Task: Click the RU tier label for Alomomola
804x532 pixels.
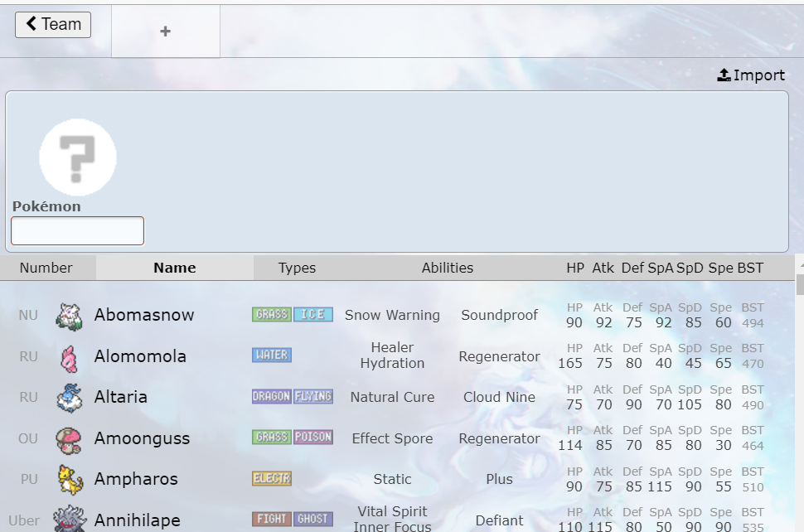Action: [28, 356]
